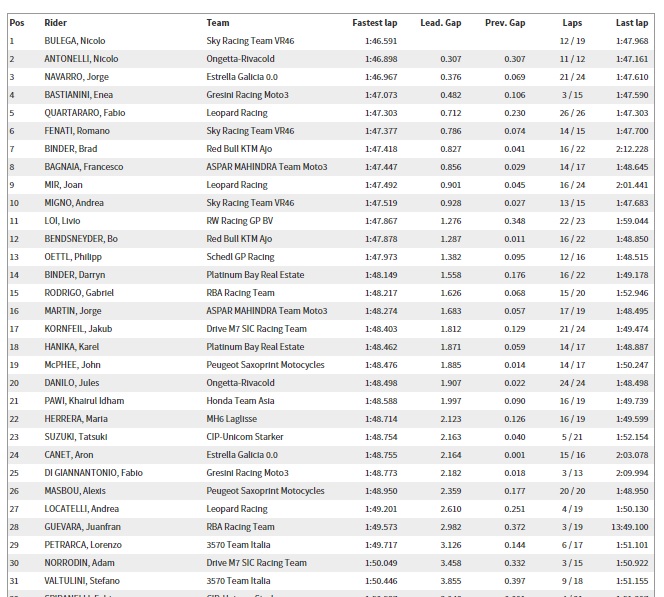The height and width of the screenshot is (597, 664).
Task: Click team Estrella Galicia 0.0 for NAVARRO
Action: pyautogui.click(x=242, y=77)
